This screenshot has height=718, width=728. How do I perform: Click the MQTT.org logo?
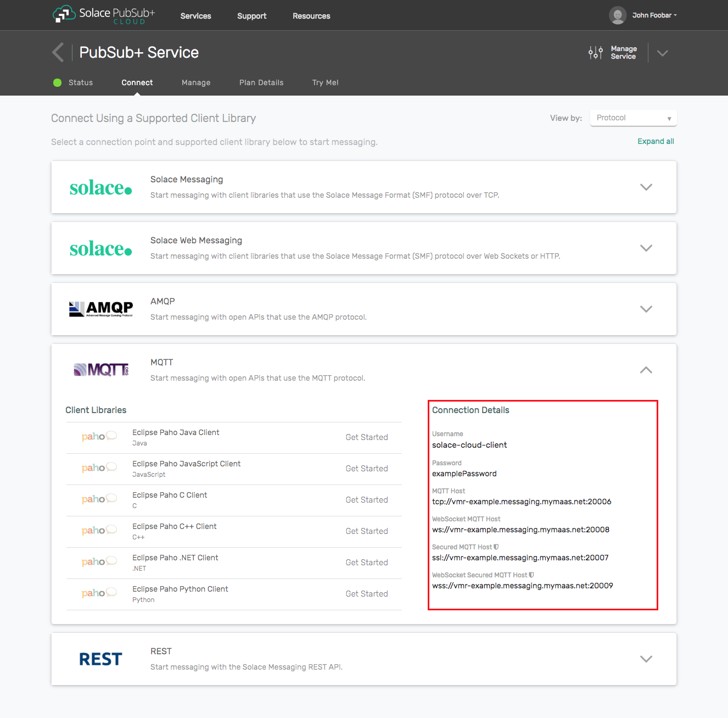[100, 369]
